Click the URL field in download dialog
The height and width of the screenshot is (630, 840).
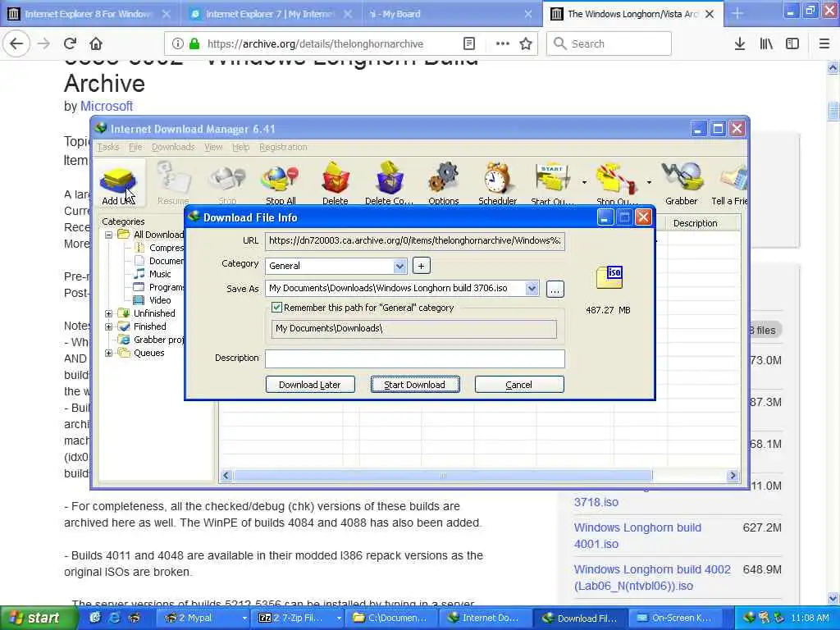click(414, 241)
